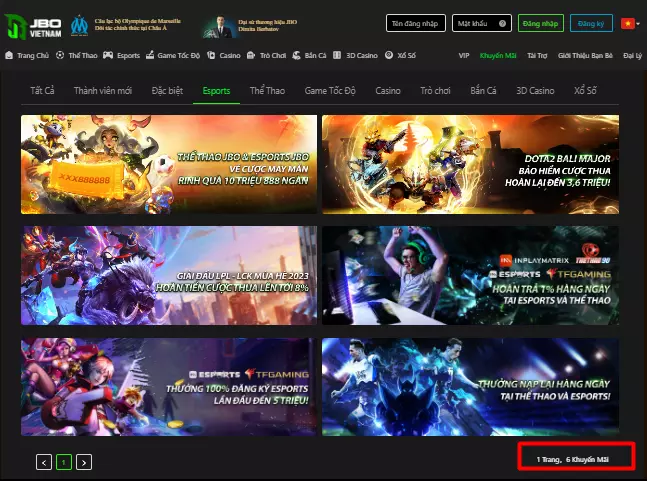This screenshot has height=481, width=647.
Task: Open the Giới Thiệu Bạn Bè link
Action: (585, 55)
